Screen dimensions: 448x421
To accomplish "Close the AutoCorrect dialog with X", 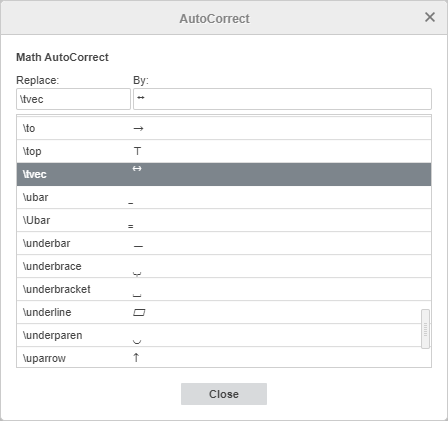I will coord(430,17).
